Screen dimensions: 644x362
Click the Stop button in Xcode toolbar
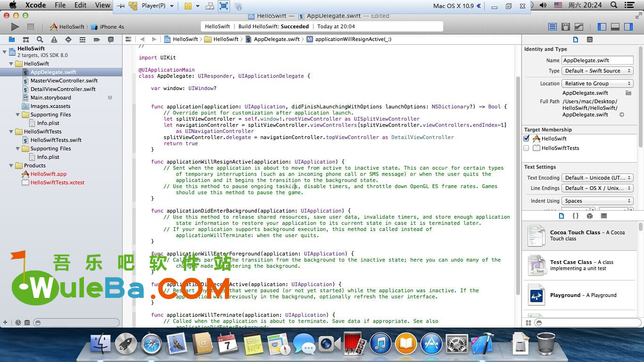pyautogui.click(x=31, y=27)
